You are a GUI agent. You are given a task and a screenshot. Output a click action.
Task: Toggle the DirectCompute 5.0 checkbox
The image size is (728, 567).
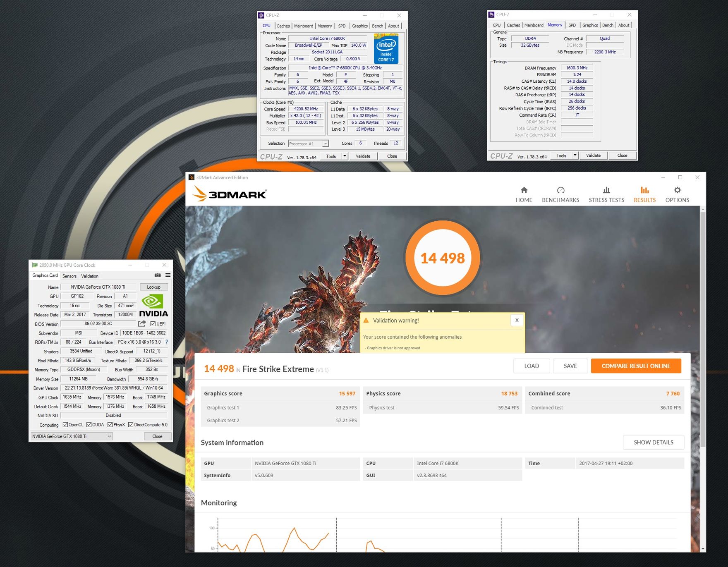pyautogui.click(x=131, y=425)
